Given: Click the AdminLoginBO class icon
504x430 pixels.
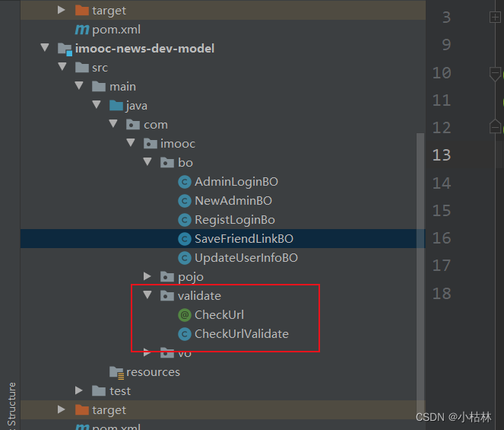Looking at the screenshot, I should point(185,182).
